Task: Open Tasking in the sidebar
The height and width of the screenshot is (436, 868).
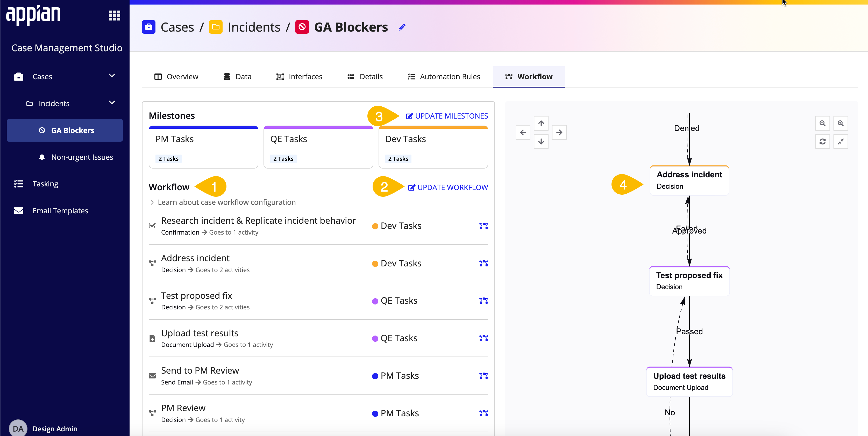Action: point(45,184)
